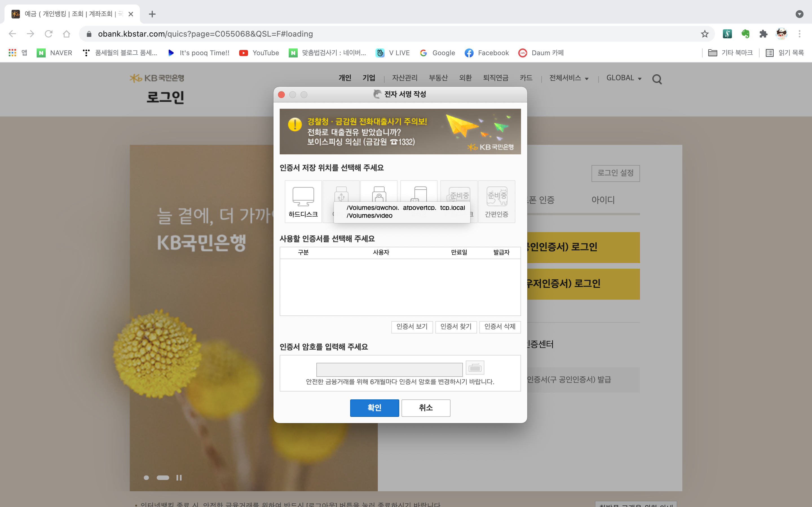Viewport: 812px width, 507px height.
Task: Pause the banner slideshow
Action: (179, 477)
